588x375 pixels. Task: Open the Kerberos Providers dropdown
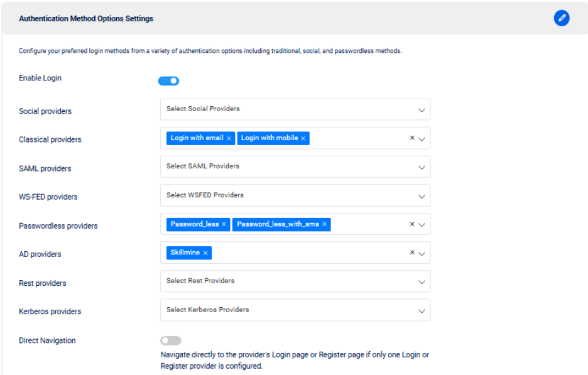(295, 310)
